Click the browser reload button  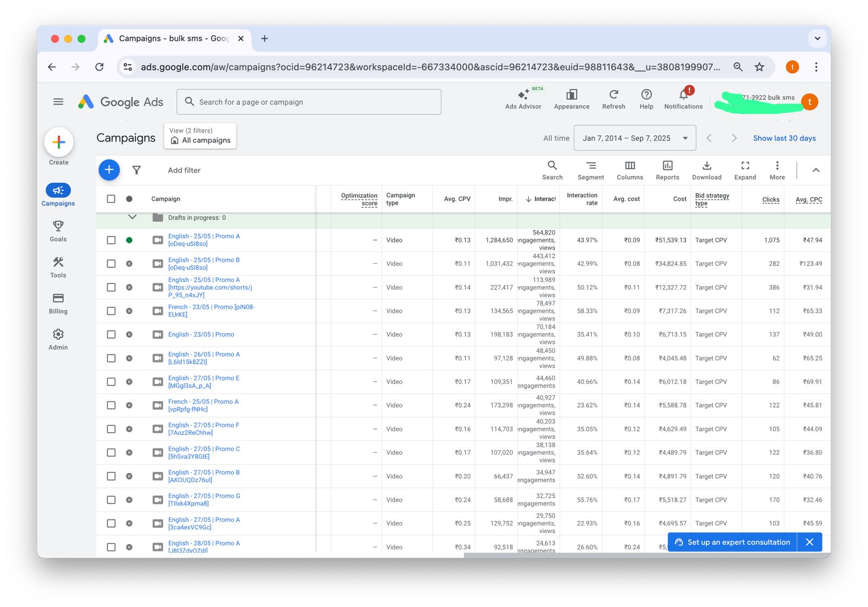pos(99,67)
